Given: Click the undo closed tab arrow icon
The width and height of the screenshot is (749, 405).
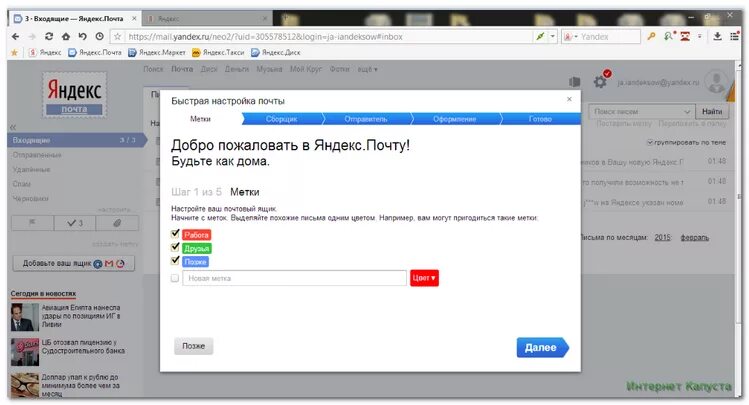Looking at the screenshot, I should [x=83, y=37].
